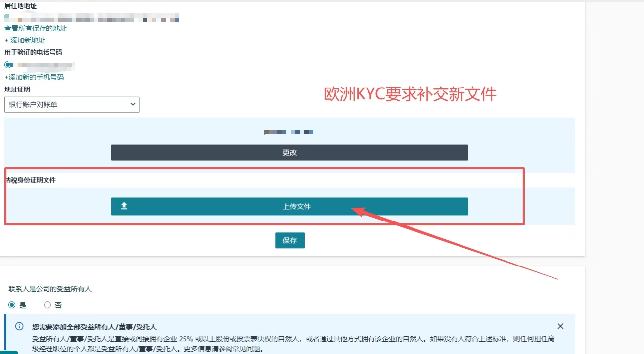Image resolution: width=644 pixels, height=354 pixels.
Task: Click 查看所有保存的地址 link
Action: 36,28
